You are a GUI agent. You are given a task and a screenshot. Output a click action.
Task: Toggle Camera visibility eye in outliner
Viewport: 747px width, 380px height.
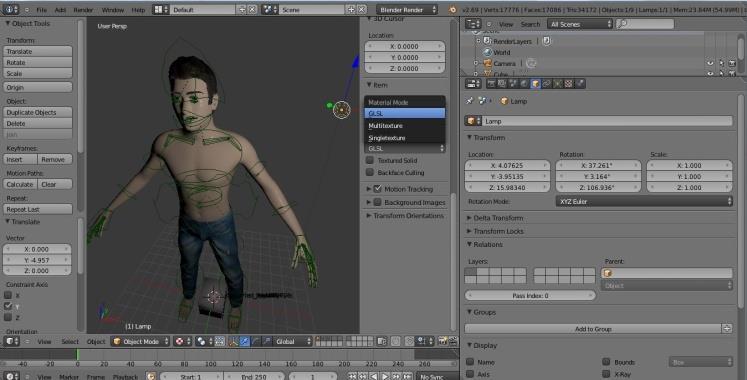pyautogui.click(x=710, y=63)
